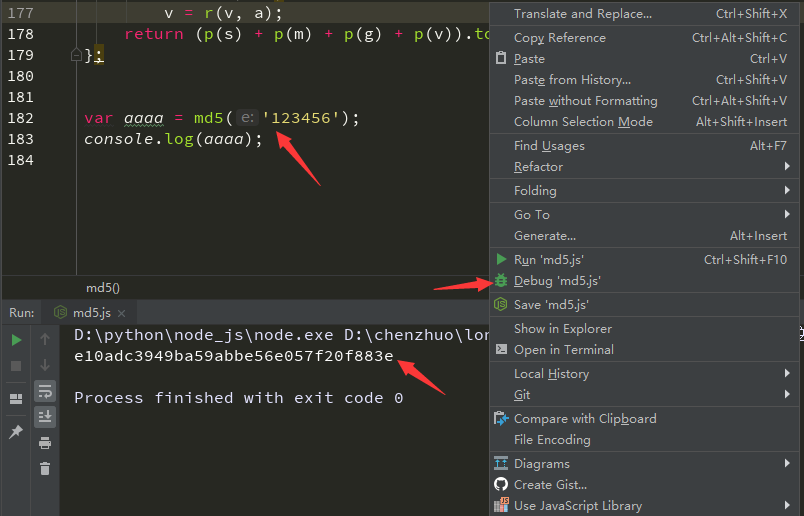Expand the Local History submenu
The height and width of the screenshot is (516, 804).
551,374
